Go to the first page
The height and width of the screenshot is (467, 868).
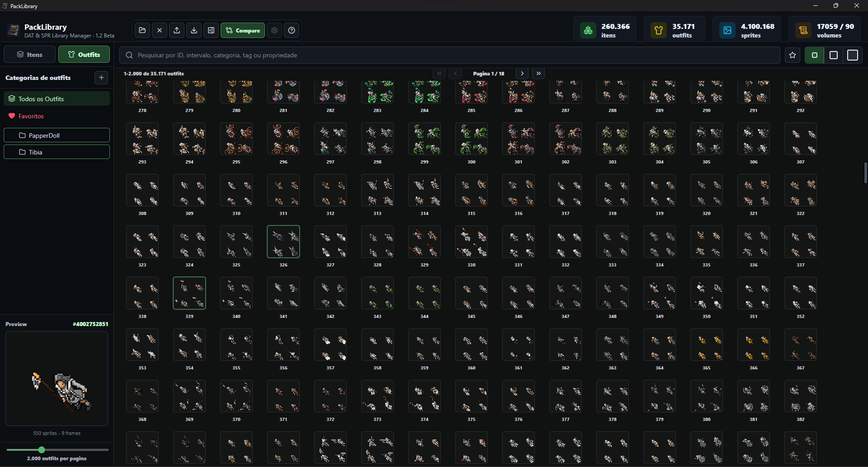tap(439, 74)
